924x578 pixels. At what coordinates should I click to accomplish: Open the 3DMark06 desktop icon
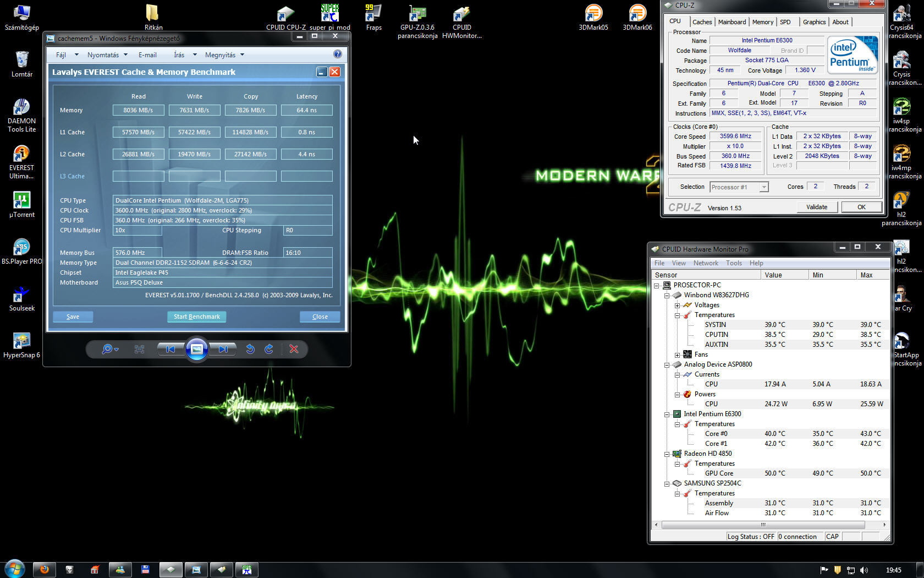[637, 17]
